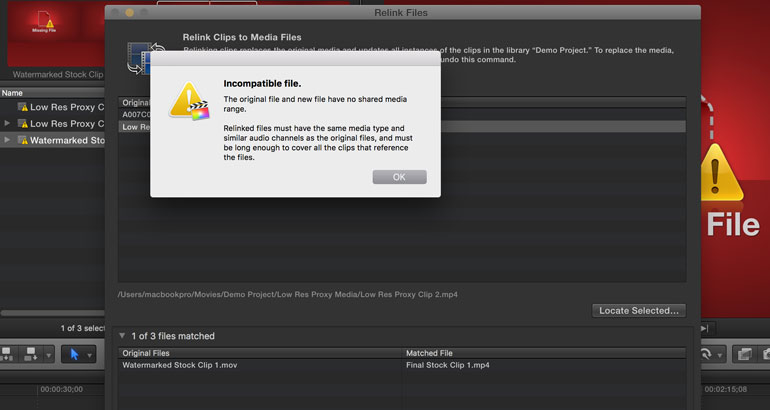Click the Relink Files window minimize button
Image resolution: width=770 pixels, height=410 pixels.
[x=130, y=12]
